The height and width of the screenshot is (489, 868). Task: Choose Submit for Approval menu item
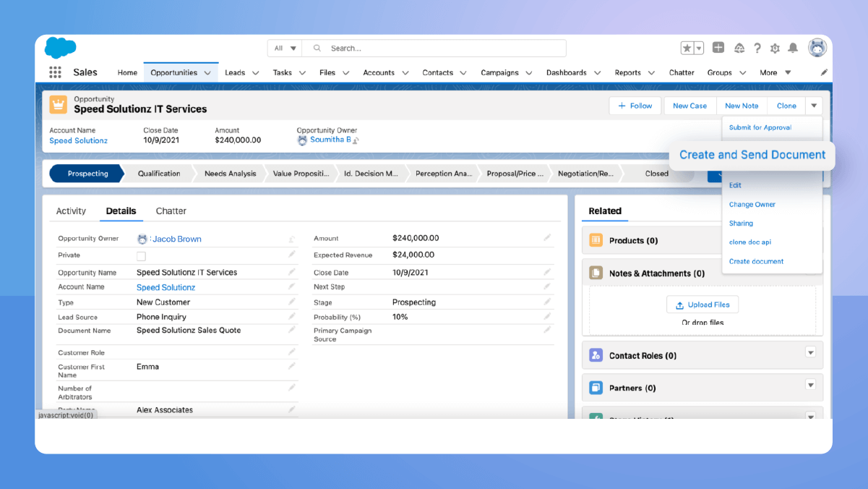coord(760,127)
